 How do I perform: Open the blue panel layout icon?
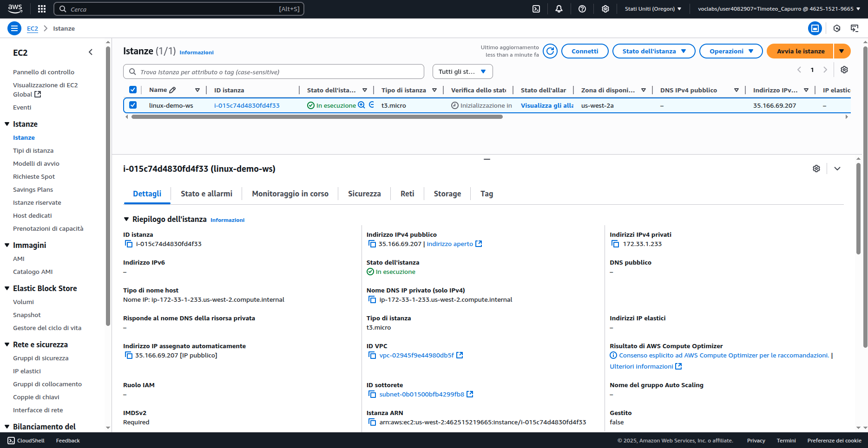click(815, 28)
